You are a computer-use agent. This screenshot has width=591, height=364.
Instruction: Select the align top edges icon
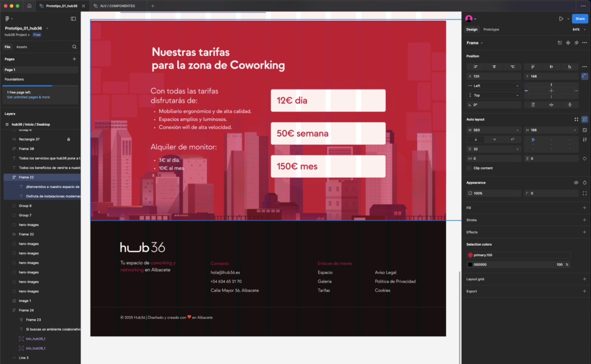click(x=533, y=66)
